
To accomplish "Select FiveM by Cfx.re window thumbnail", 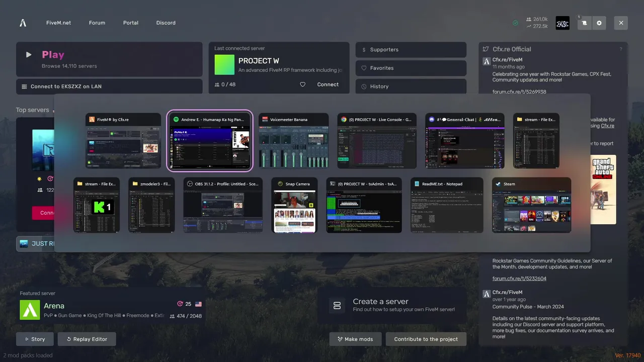I will (x=123, y=141).
